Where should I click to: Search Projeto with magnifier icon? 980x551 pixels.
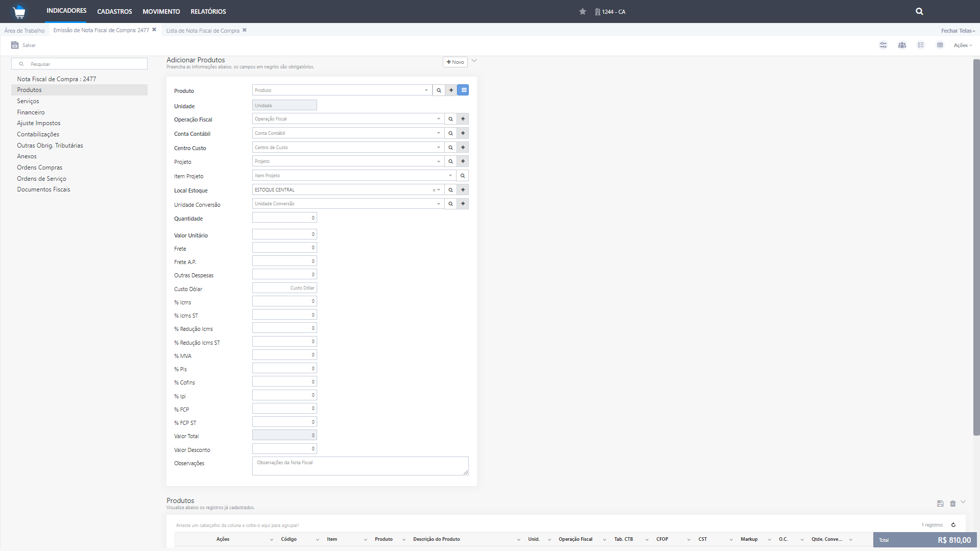450,161
